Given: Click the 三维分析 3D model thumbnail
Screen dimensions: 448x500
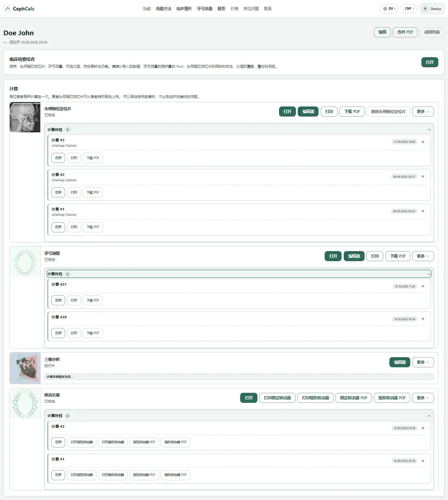Looking at the screenshot, I should pos(25,368).
